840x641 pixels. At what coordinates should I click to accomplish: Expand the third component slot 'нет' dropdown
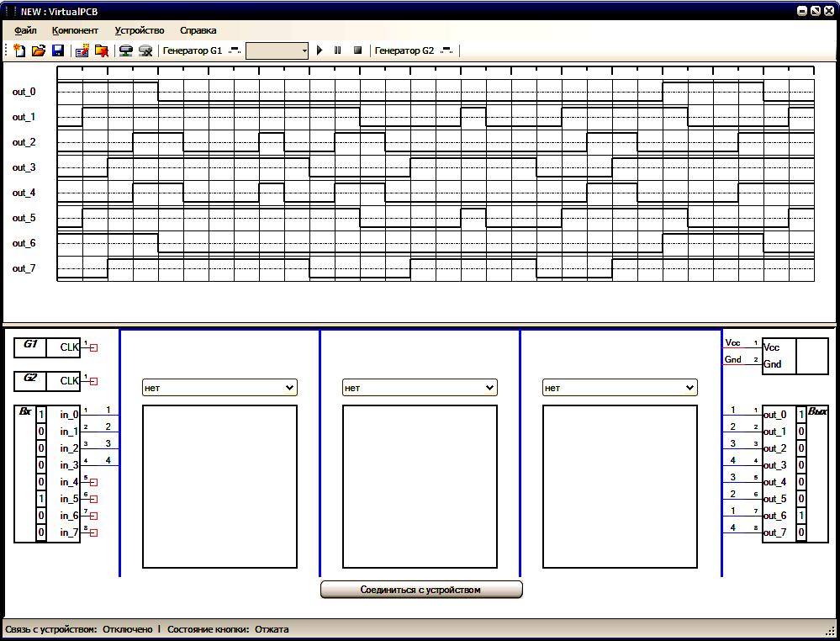pyautogui.click(x=620, y=388)
